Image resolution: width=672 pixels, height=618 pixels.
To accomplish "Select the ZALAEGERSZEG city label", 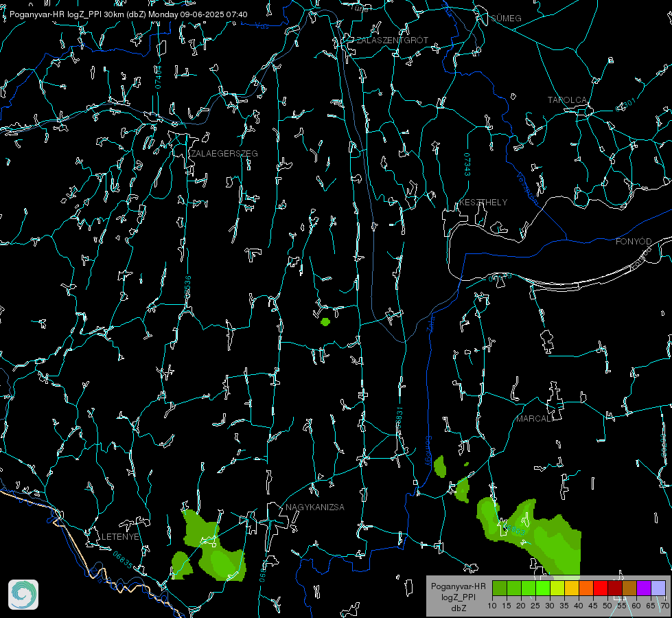I will tap(224, 154).
